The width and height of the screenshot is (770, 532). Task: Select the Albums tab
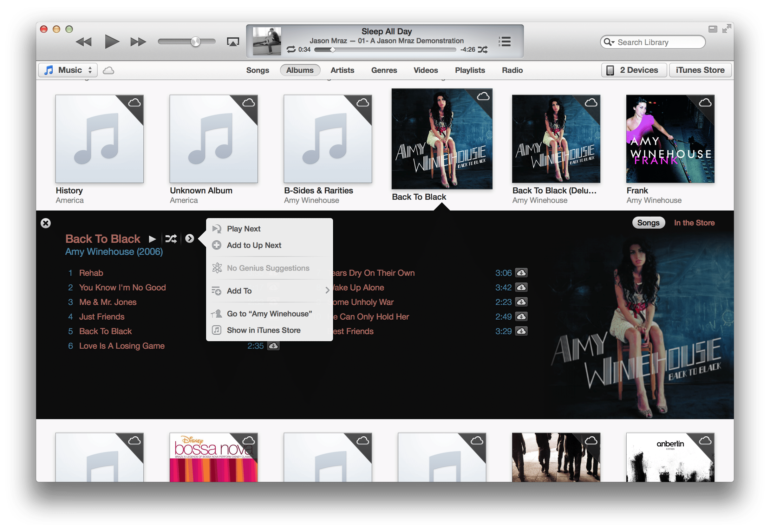click(300, 70)
